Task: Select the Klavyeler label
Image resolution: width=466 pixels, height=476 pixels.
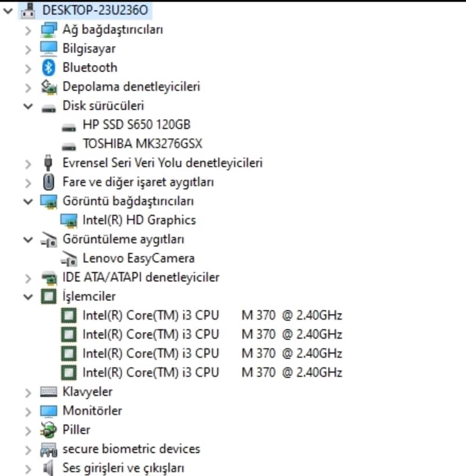Action: click(x=87, y=392)
